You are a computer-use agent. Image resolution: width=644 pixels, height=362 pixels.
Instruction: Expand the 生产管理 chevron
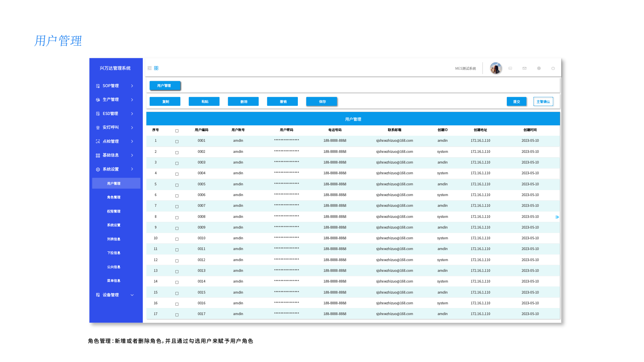click(132, 100)
